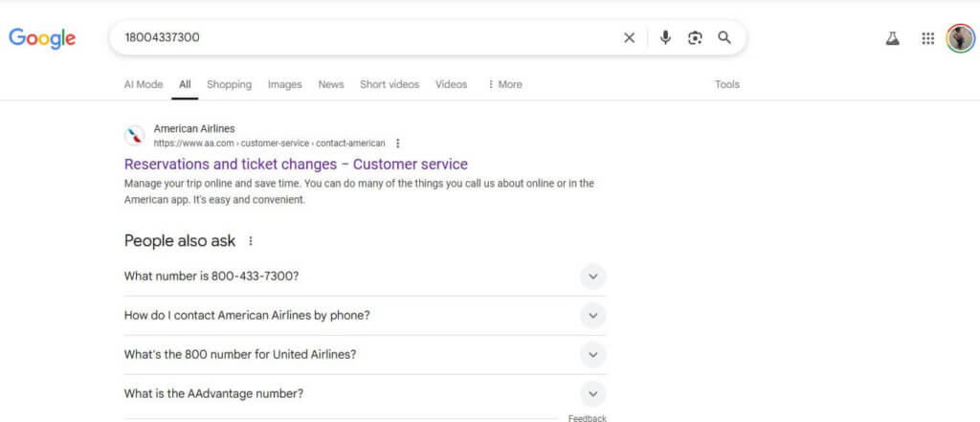The image size is (980, 422).
Task: Open Search Labs flask icon
Action: [x=893, y=39]
